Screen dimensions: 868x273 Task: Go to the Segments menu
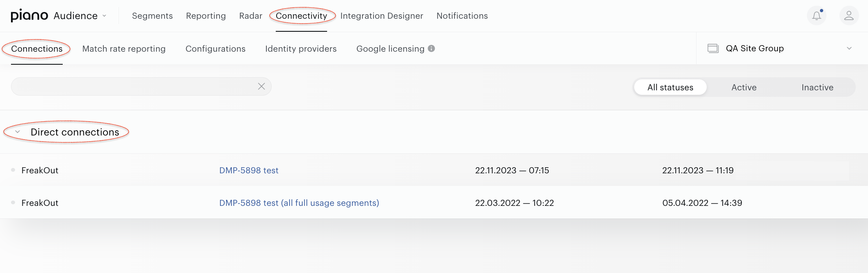(152, 16)
